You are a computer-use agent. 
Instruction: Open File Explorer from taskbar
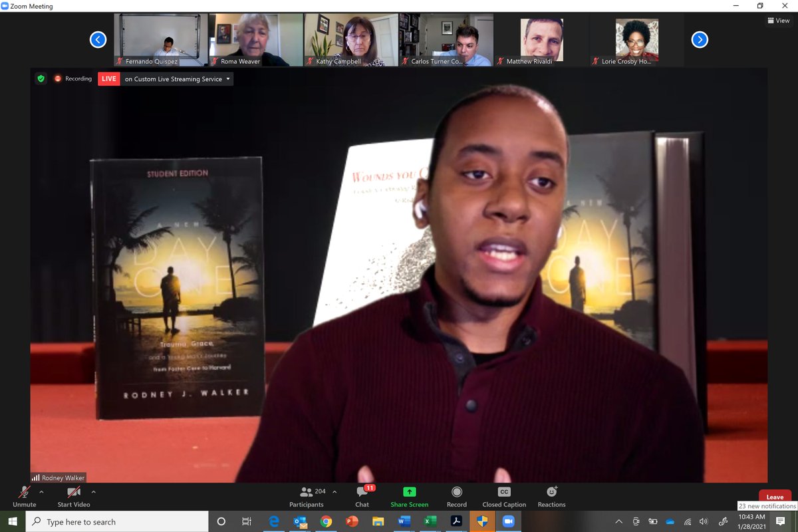point(378,521)
